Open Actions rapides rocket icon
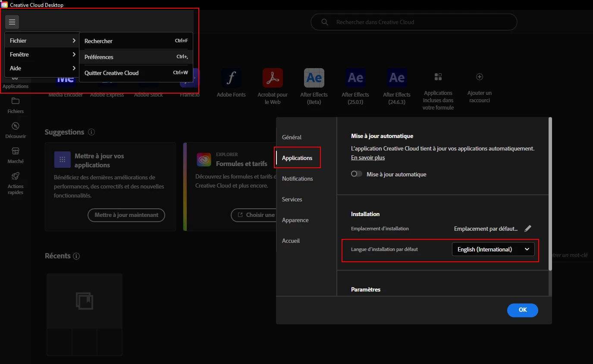593x364 pixels. tap(16, 176)
